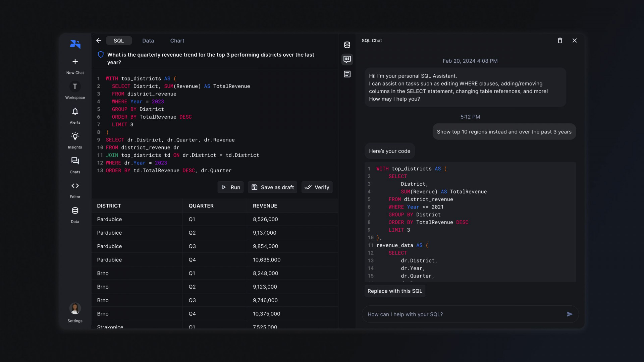Click the New Chat plus icon
The width and height of the screenshot is (644, 362).
[75, 62]
